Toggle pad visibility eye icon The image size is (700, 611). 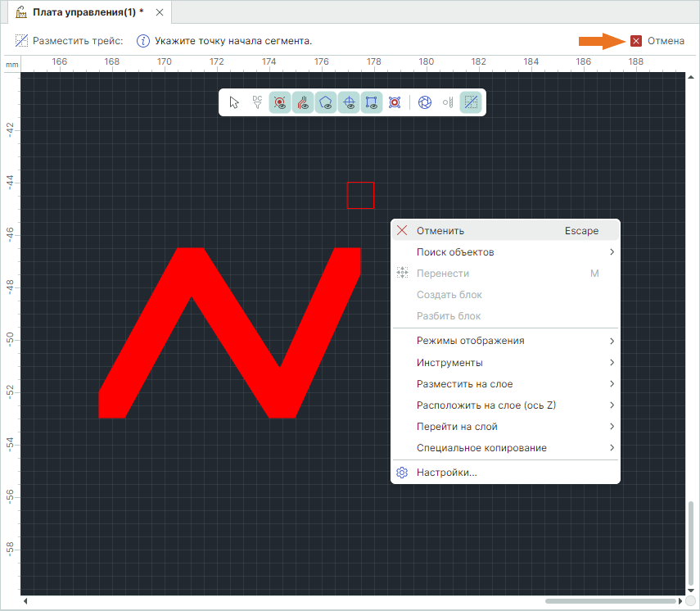click(280, 102)
